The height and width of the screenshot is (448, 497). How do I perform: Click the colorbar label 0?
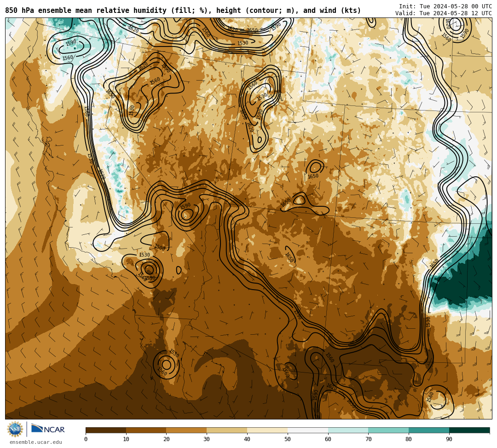click(86, 439)
